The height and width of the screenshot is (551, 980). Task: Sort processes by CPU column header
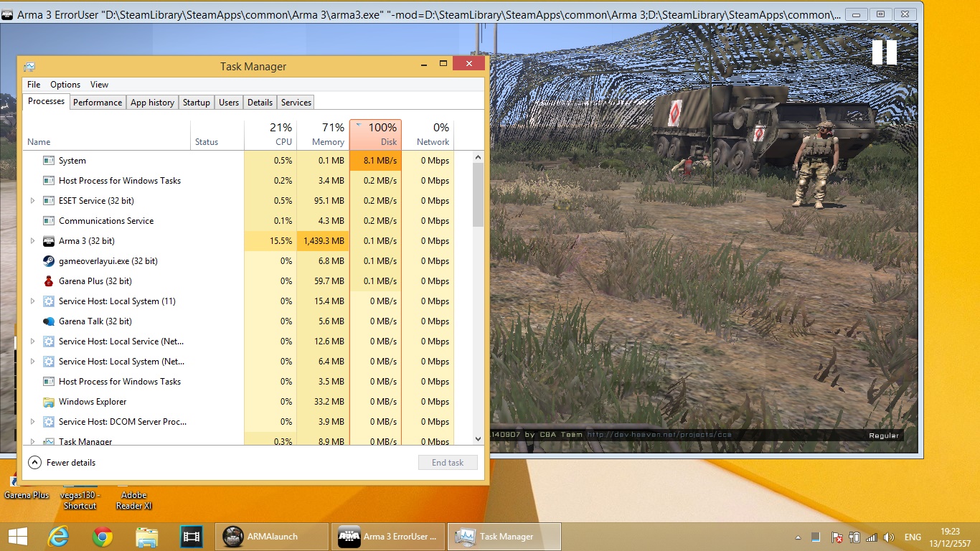270,134
